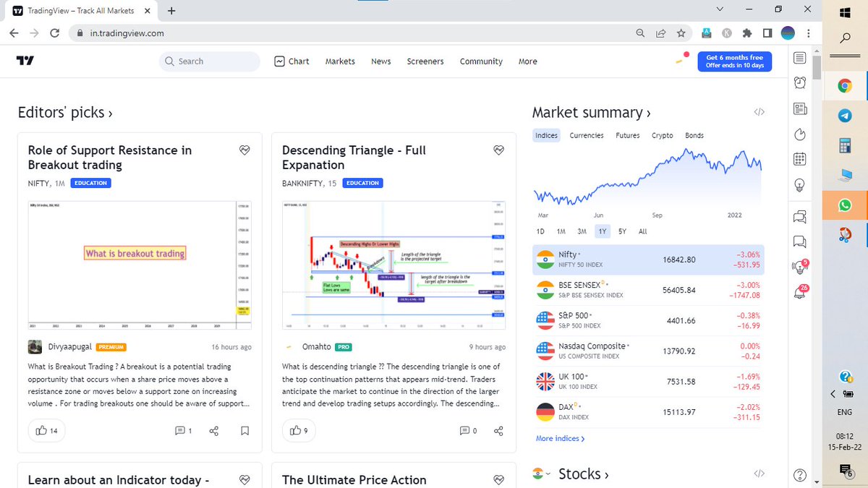Open the Ideas lightbulb icon in sidebar
The height and width of the screenshot is (488, 868).
coord(799,185)
